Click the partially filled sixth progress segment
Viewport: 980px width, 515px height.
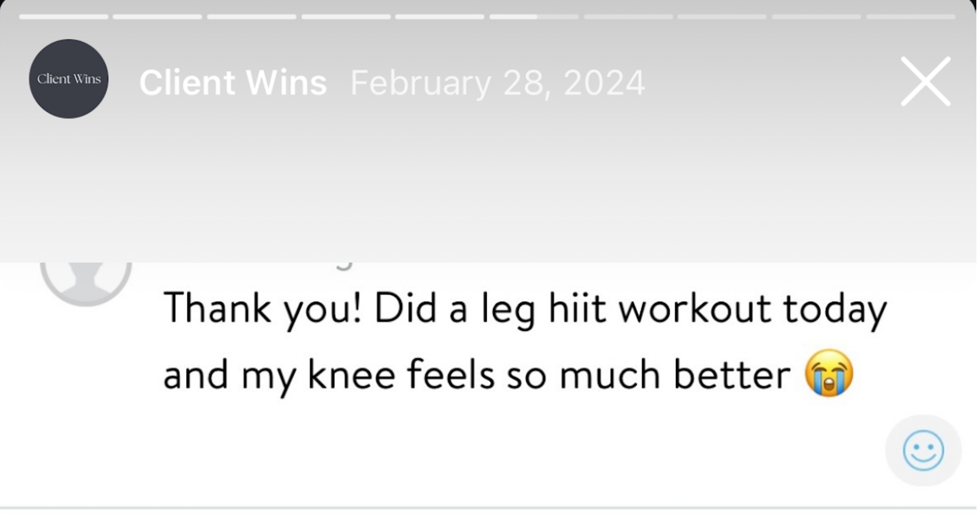534,17
